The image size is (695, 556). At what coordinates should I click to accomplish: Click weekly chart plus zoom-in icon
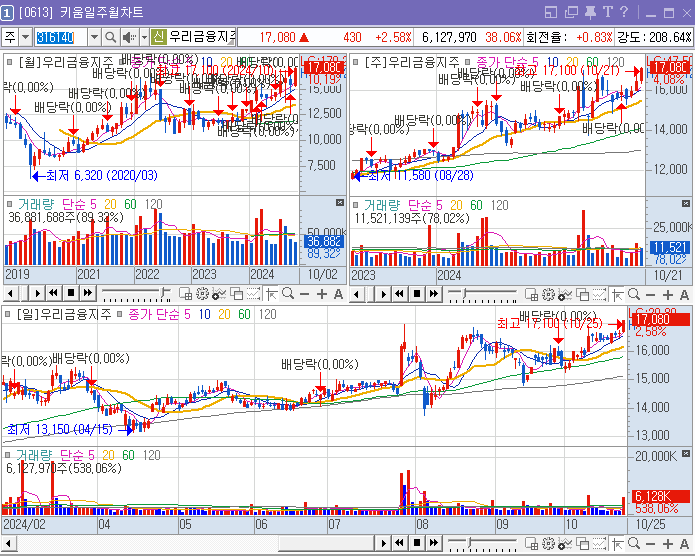(668, 294)
